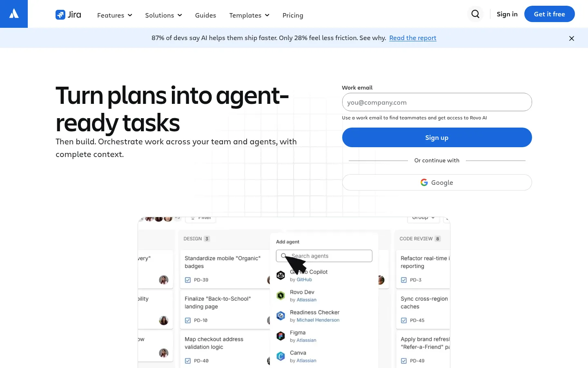This screenshot has width=588, height=368.
Task: Click the task icon next to PD-40
Action: pyautogui.click(x=188, y=361)
